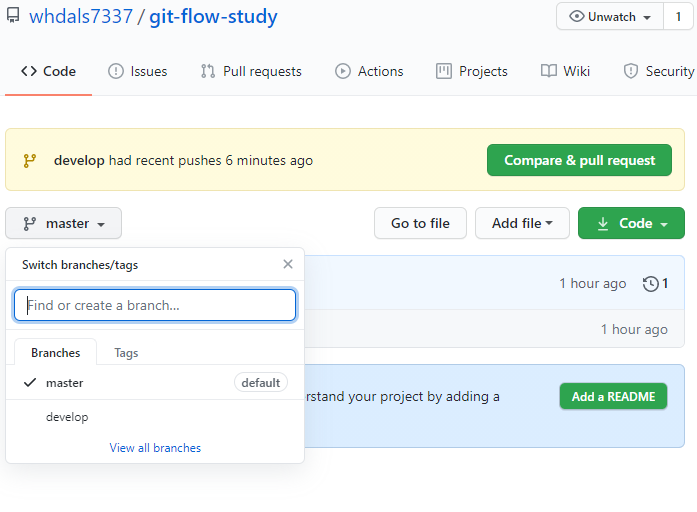Open the Actions tab
This screenshot has width=697, height=512.
369,71
